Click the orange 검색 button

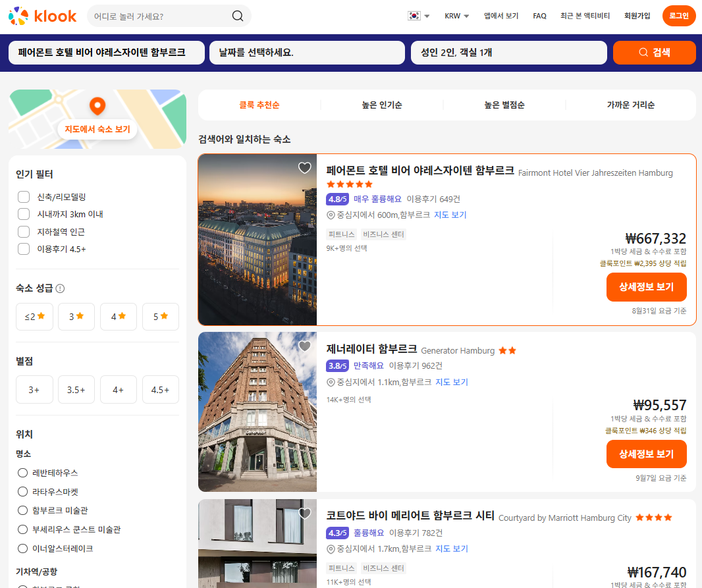point(654,53)
